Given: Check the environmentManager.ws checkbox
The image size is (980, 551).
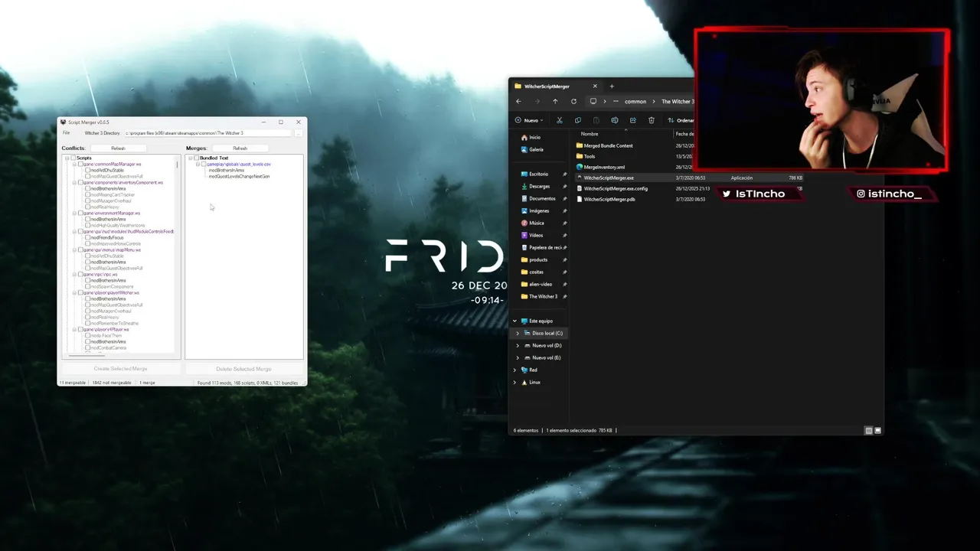Looking at the screenshot, I should click(x=80, y=213).
